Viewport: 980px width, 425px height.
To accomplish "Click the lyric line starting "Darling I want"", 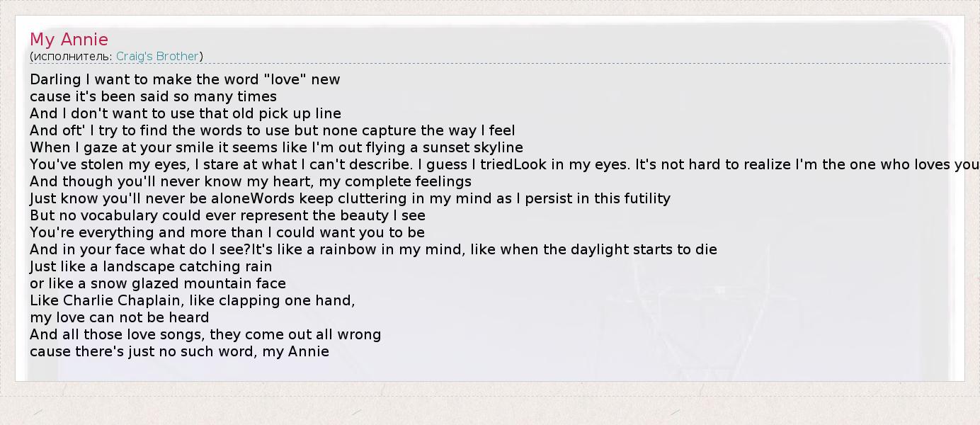I will (x=185, y=79).
